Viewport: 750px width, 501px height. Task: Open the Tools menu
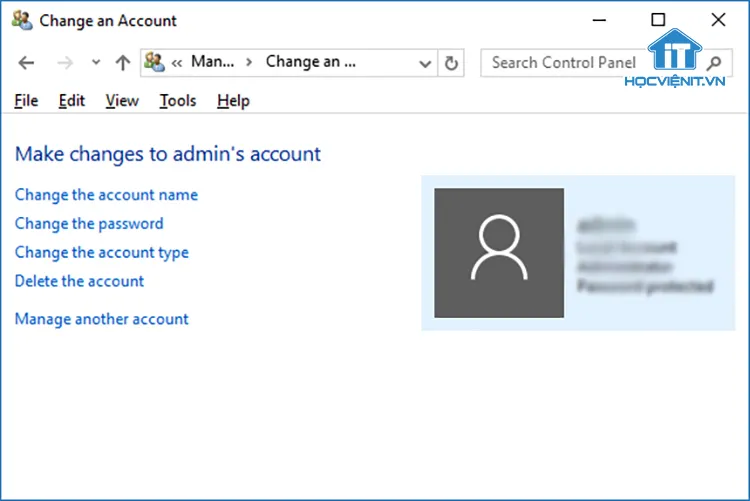tap(178, 101)
